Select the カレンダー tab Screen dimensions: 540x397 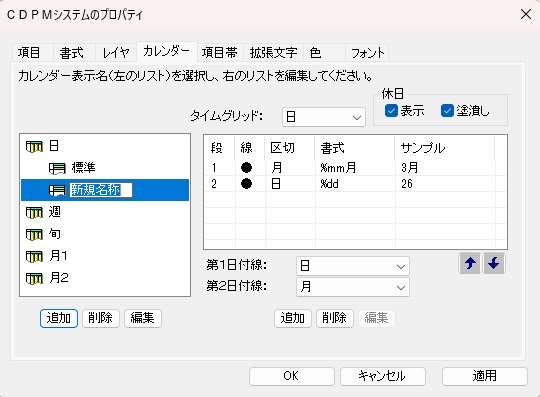[x=166, y=52]
